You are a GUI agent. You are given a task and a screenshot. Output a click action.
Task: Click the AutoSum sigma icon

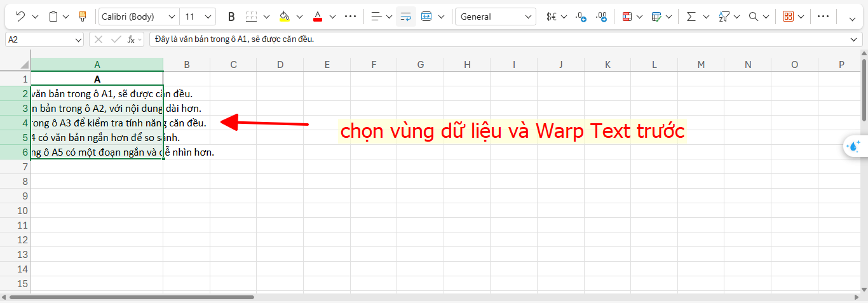(691, 17)
